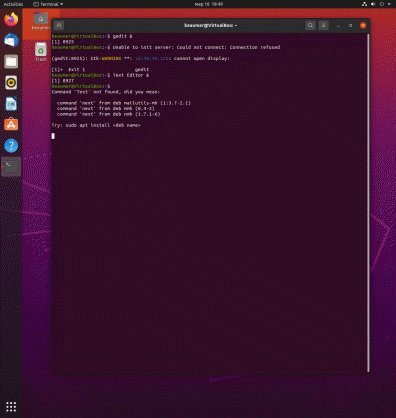This screenshot has height=418, width=396.
Task: Minimize the terminal window
Action: [x=338, y=25]
